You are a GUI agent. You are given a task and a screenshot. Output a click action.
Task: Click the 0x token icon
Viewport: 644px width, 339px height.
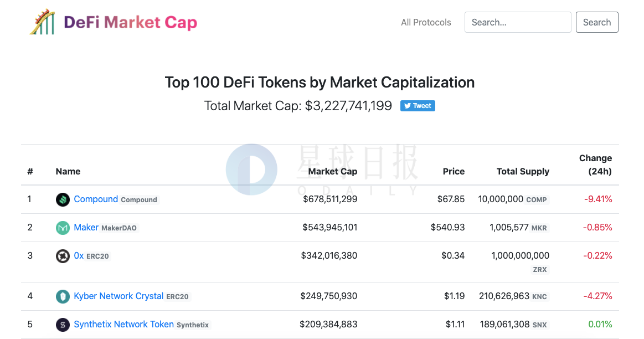[63, 256]
